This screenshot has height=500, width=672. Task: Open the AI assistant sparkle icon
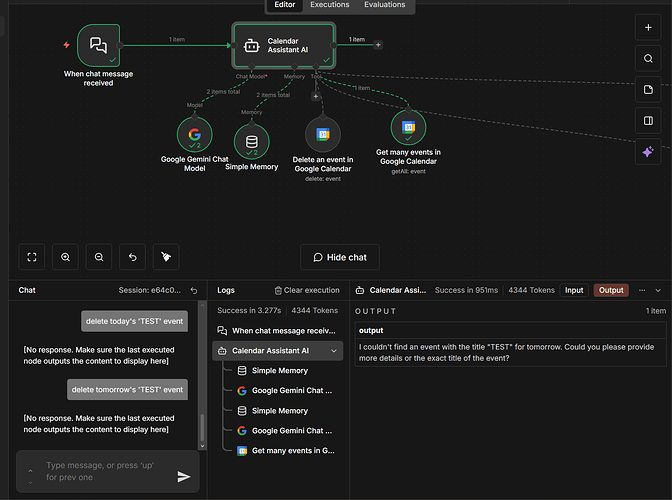[648, 152]
